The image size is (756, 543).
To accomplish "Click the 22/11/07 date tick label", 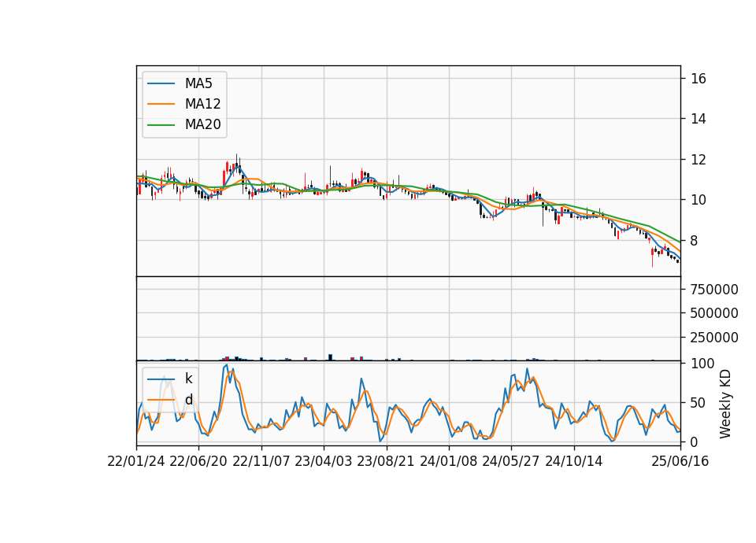I will [261, 462].
